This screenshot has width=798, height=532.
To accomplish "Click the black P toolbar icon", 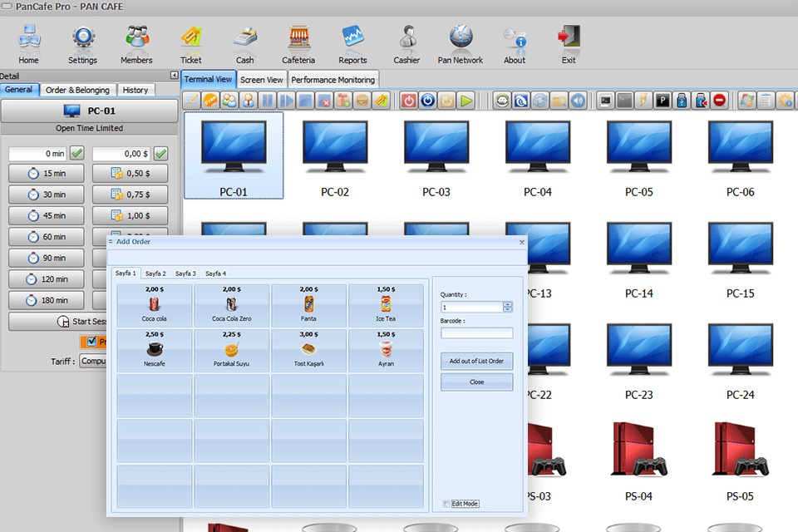I will coord(663,101).
